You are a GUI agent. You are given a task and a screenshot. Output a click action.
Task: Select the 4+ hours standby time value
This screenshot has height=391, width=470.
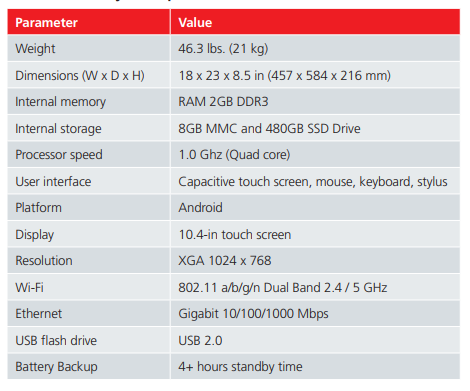click(240, 367)
